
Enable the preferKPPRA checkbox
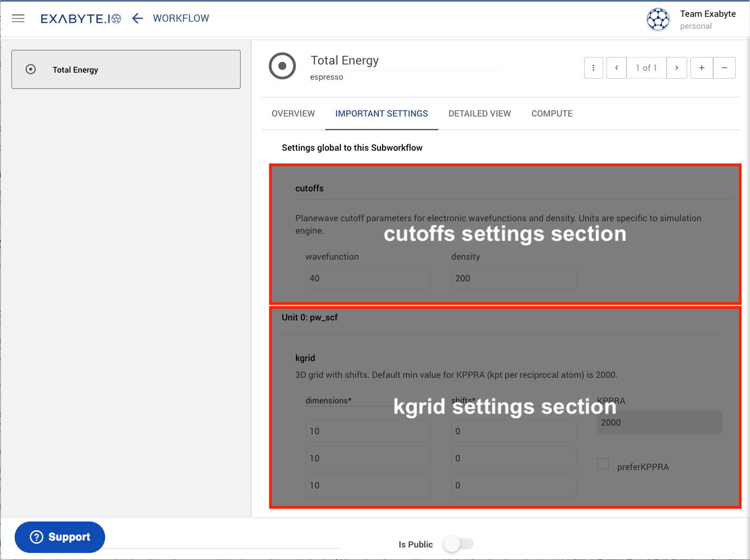pos(603,464)
